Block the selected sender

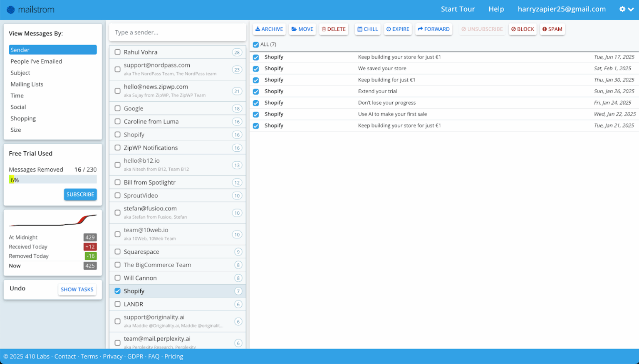(x=523, y=29)
